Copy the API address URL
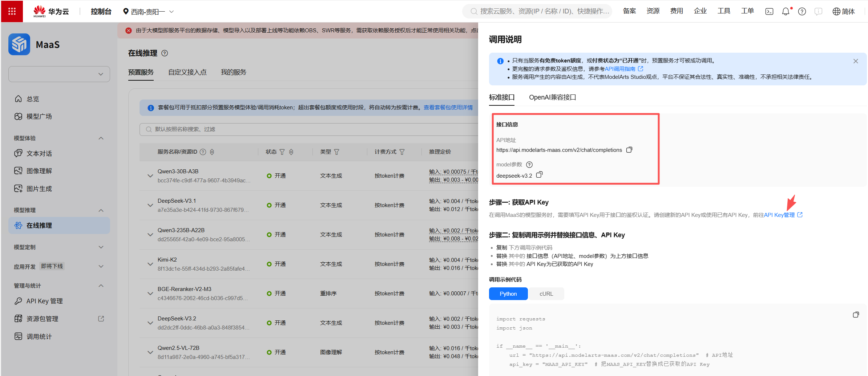This screenshot has height=376, width=868. click(x=629, y=150)
